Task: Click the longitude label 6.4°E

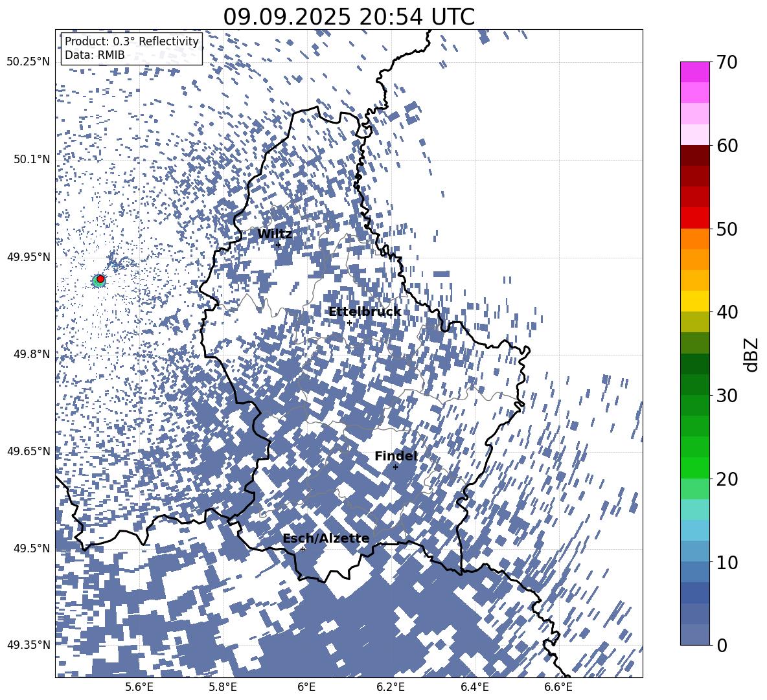Action: (x=474, y=687)
